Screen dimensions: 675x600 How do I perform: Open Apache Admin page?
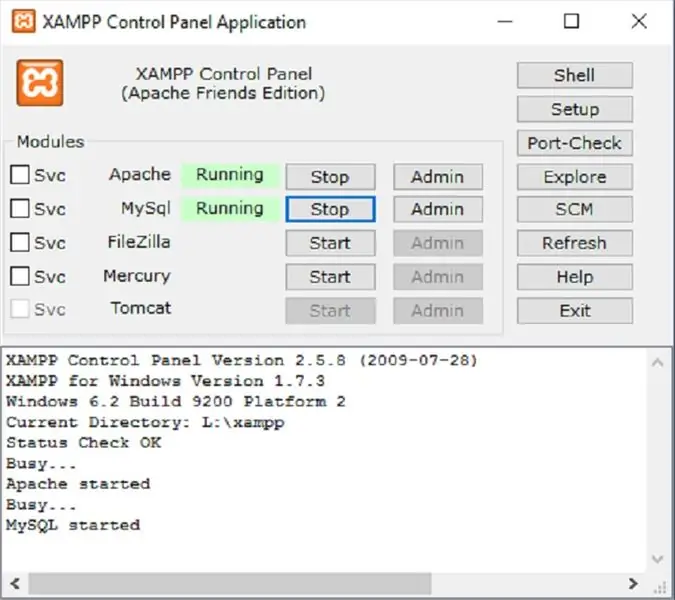[x=438, y=176]
